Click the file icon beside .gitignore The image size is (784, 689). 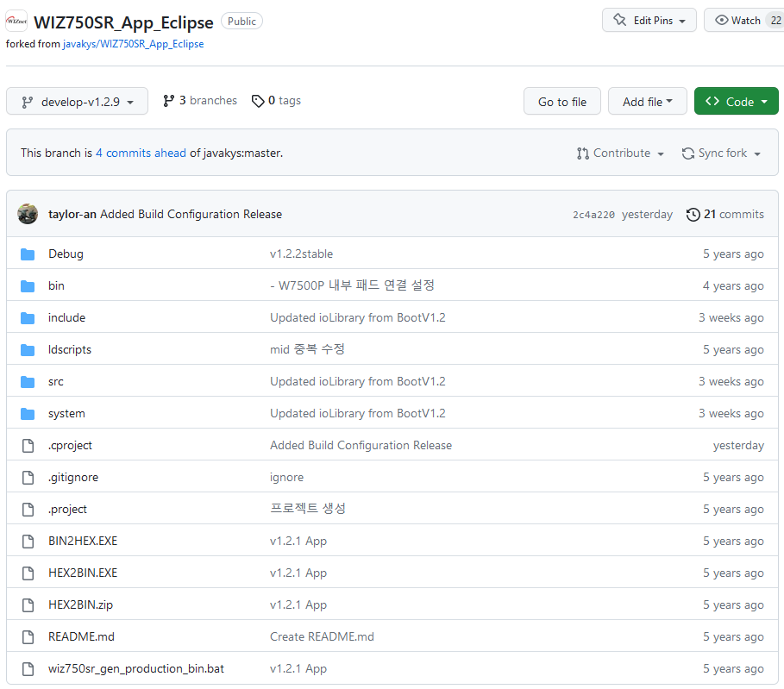tap(28, 477)
